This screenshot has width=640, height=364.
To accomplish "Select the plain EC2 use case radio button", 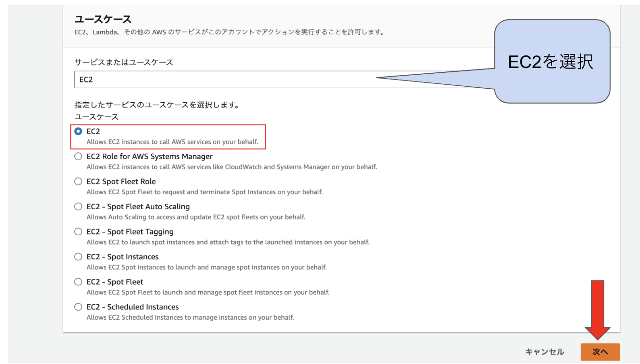I will point(78,131).
